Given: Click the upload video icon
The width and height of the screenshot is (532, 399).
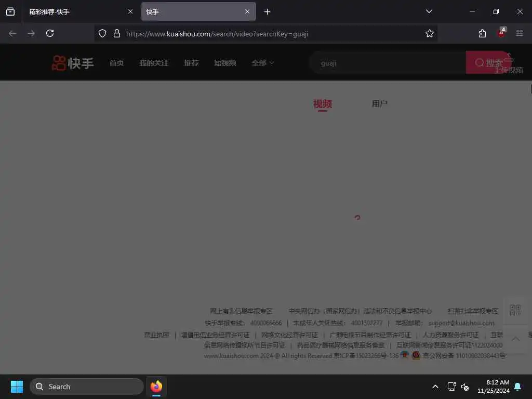Looking at the screenshot, I should pos(508,58).
